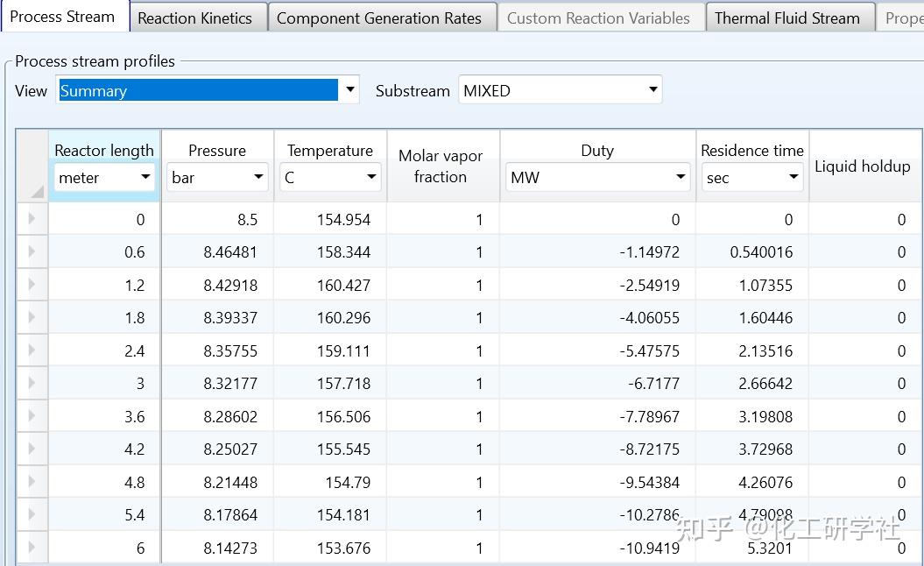This screenshot has height=566, width=924.
Task: Select the row arrow for length 0
Action: point(32,219)
